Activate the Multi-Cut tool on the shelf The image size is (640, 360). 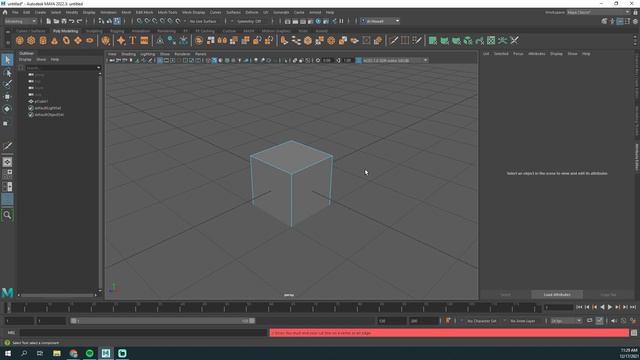[393, 40]
